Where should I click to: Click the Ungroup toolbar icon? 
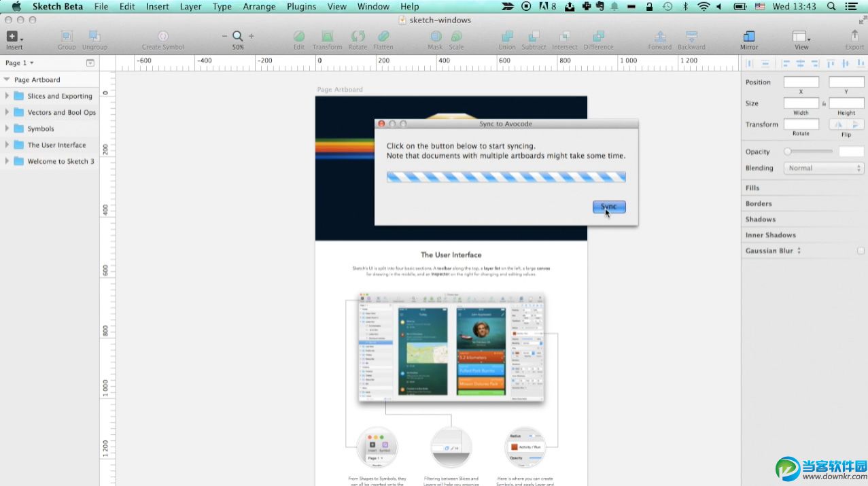pos(94,36)
